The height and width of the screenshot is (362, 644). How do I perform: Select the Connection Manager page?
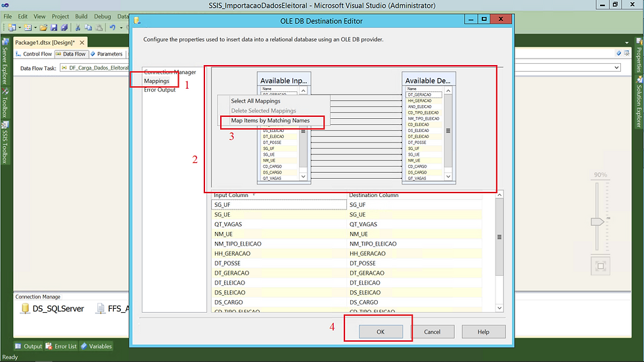click(170, 72)
